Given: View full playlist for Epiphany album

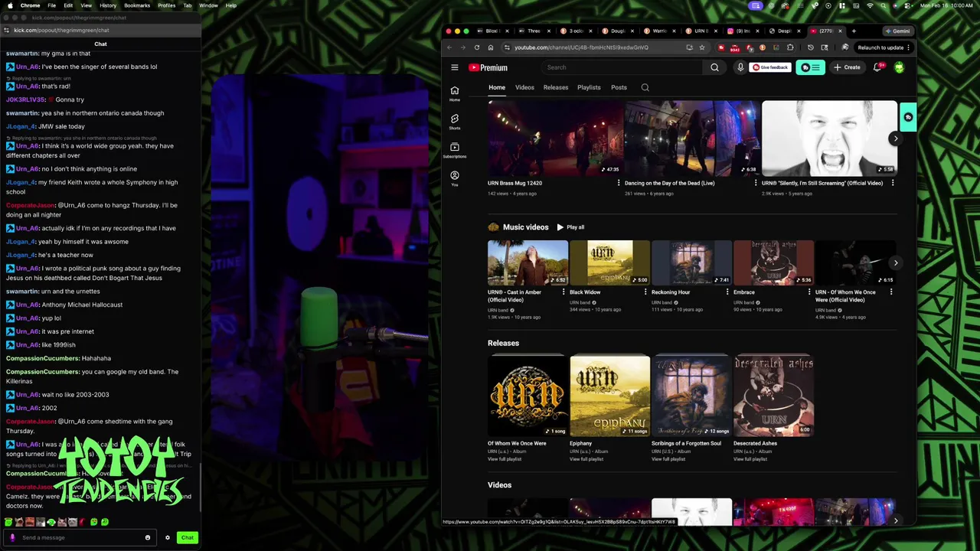Looking at the screenshot, I should coord(586,459).
